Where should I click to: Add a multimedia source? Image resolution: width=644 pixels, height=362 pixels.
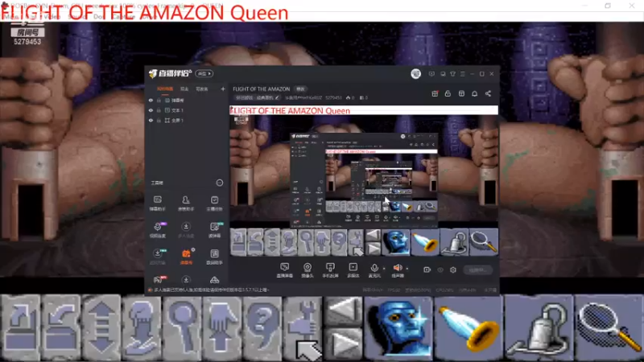click(353, 269)
